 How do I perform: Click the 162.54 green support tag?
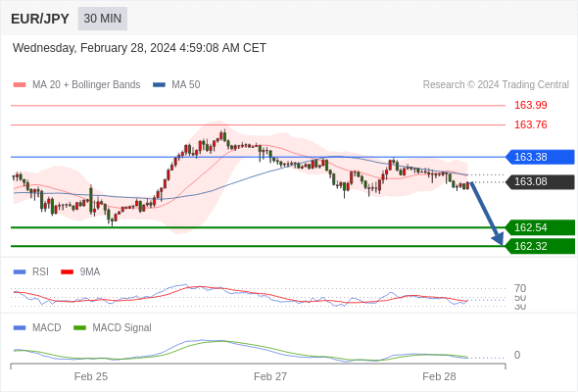click(540, 227)
